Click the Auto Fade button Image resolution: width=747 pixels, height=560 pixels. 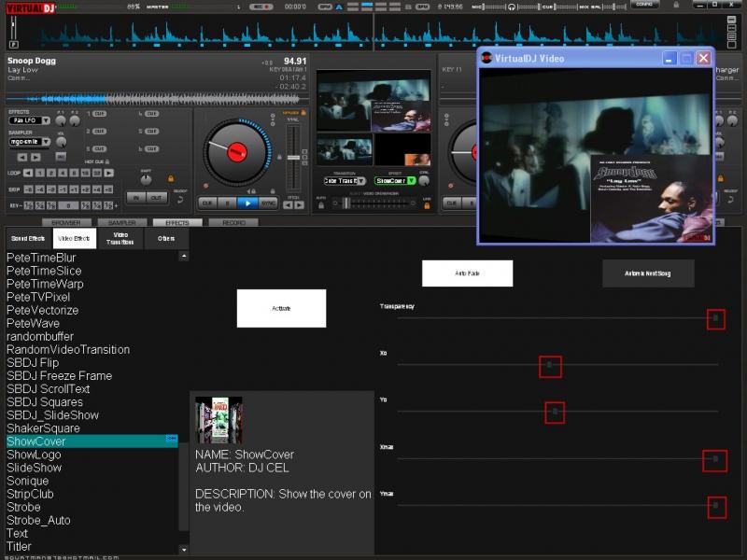(x=467, y=273)
